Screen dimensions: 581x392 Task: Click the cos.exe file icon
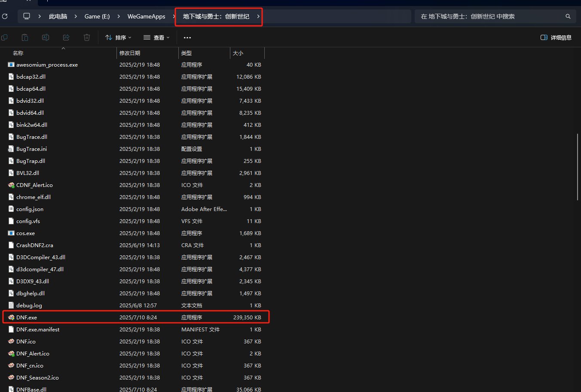click(x=11, y=233)
